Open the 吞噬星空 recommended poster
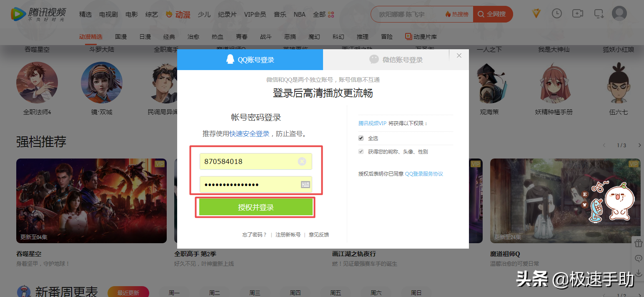Image resolution: width=644 pixels, height=297 pixels. (x=91, y=201)
